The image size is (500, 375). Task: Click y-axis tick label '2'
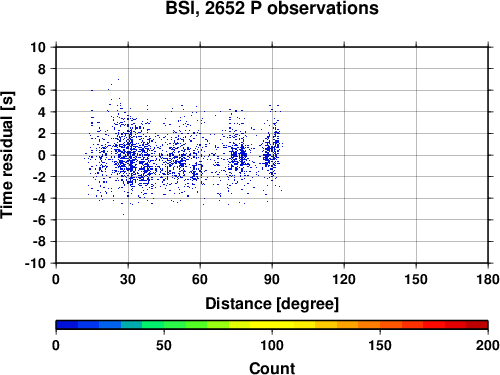(42, 134)
